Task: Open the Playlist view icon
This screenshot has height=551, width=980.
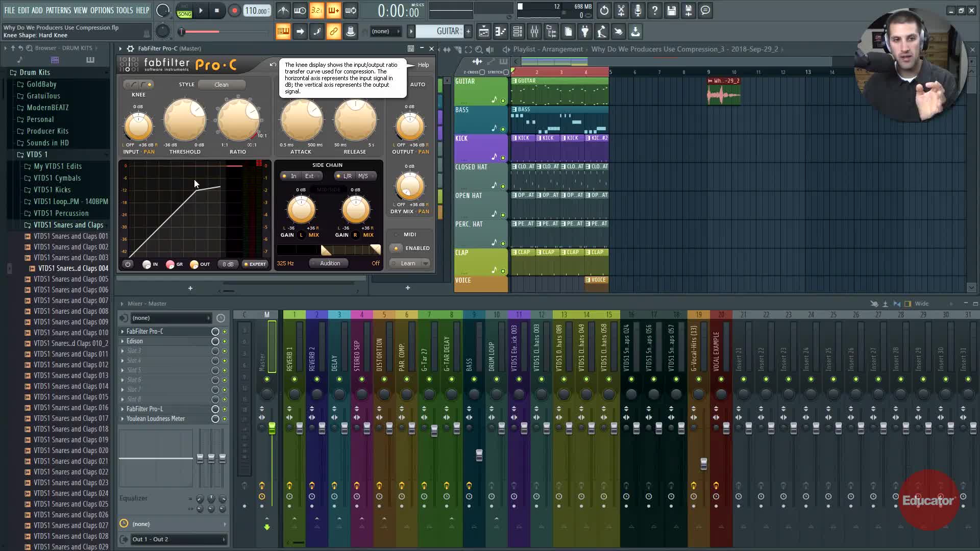Action: pyautogui.click(x=484, y=32)
